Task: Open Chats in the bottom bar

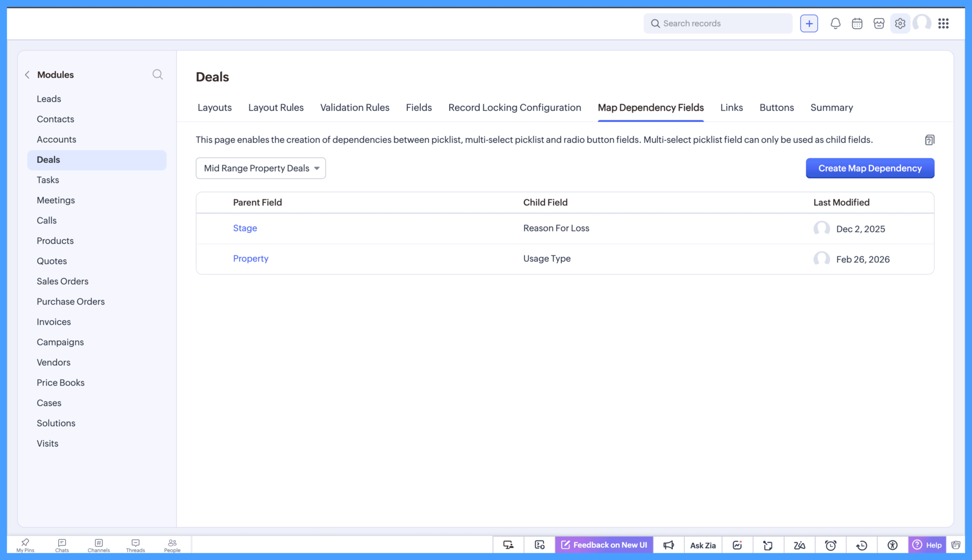Action: pos(62,545)
